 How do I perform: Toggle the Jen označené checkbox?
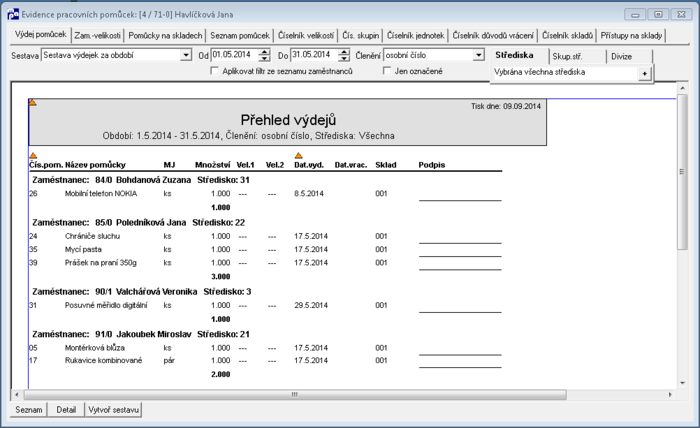point(387,71)
